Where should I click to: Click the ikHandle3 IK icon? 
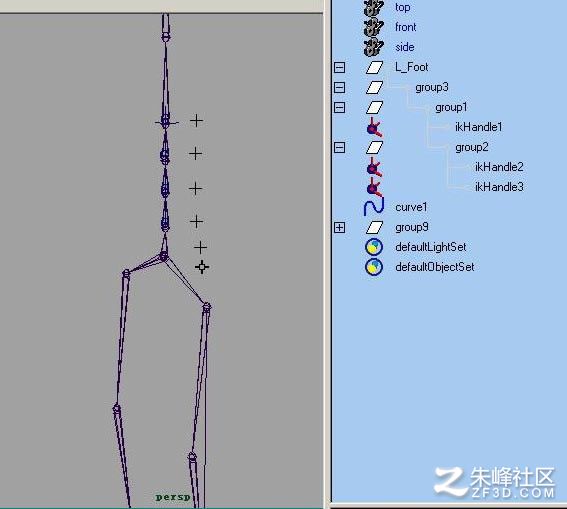tap(374, 187)
